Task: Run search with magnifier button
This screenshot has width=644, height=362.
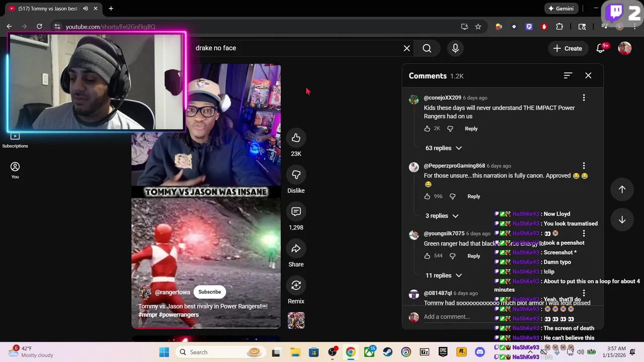Action: pos(427,48)
